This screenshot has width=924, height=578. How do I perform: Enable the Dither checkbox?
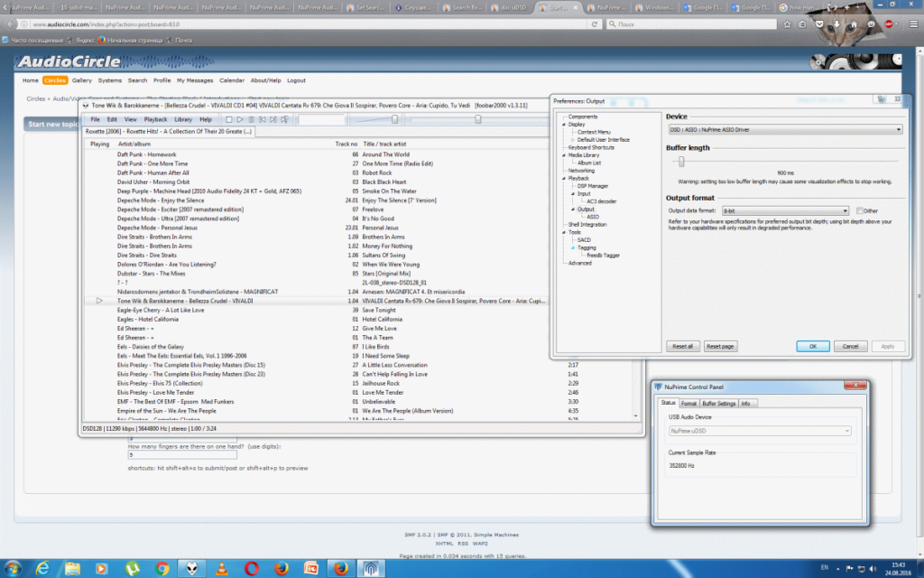click(860, 210)
